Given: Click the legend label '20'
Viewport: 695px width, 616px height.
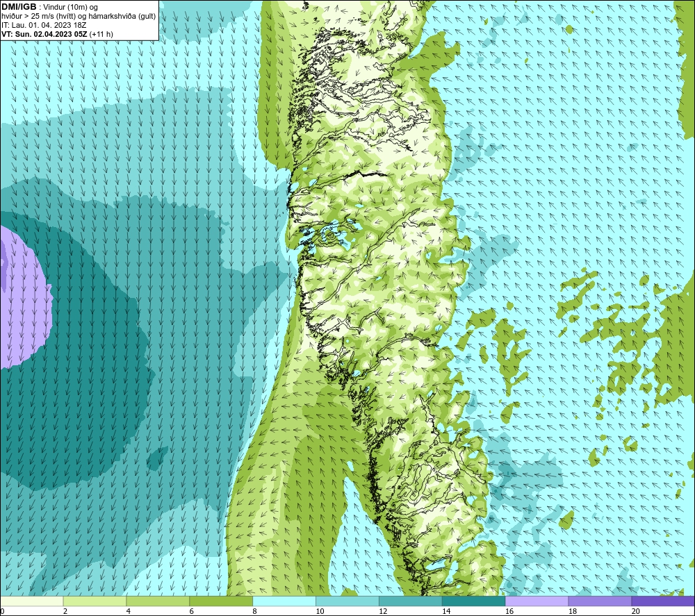Looking at the screenshot, I should (x=635, y=611).
